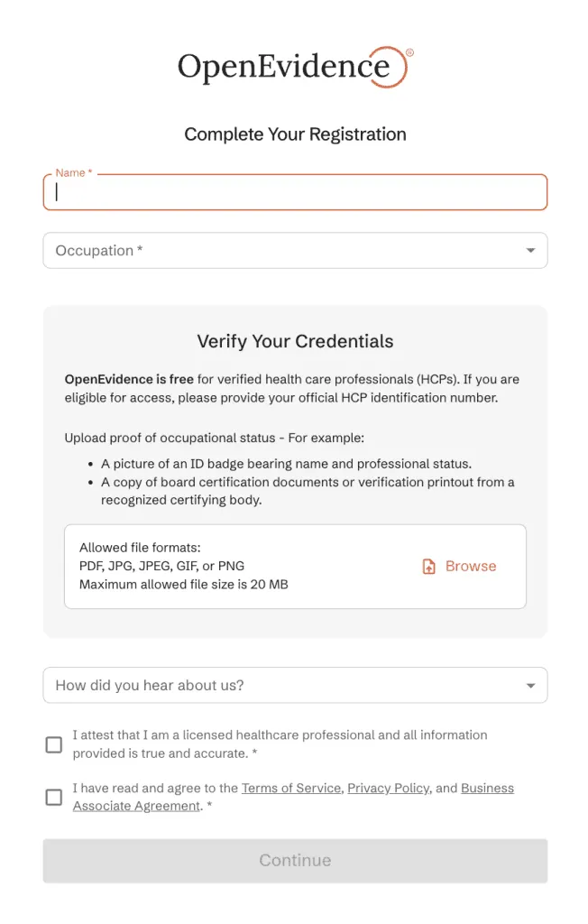
Task: Click the Continue button
Action: (295, 861)
